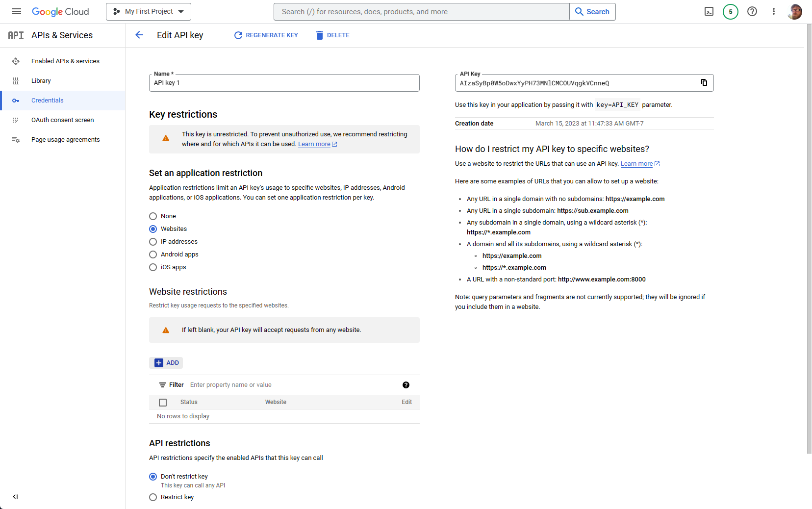Select the None application restriction

pos(153,216)
